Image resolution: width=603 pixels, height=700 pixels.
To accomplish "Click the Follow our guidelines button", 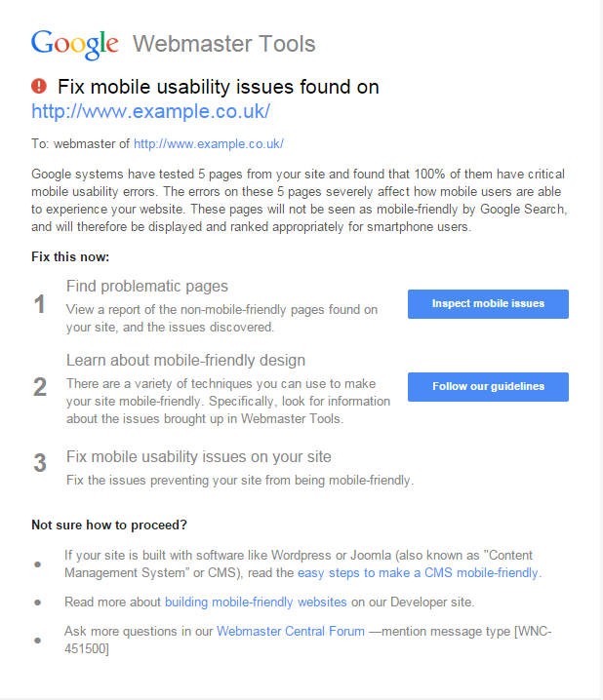I will (x=488, y=387).
